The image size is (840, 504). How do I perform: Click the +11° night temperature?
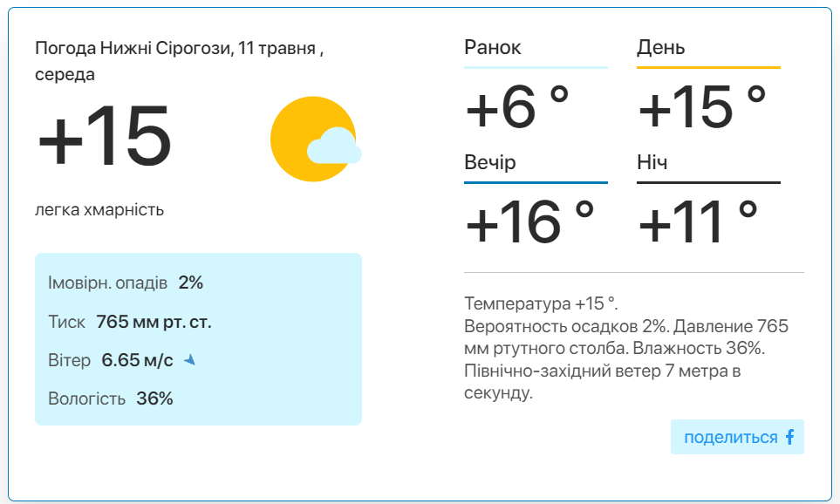698,221
